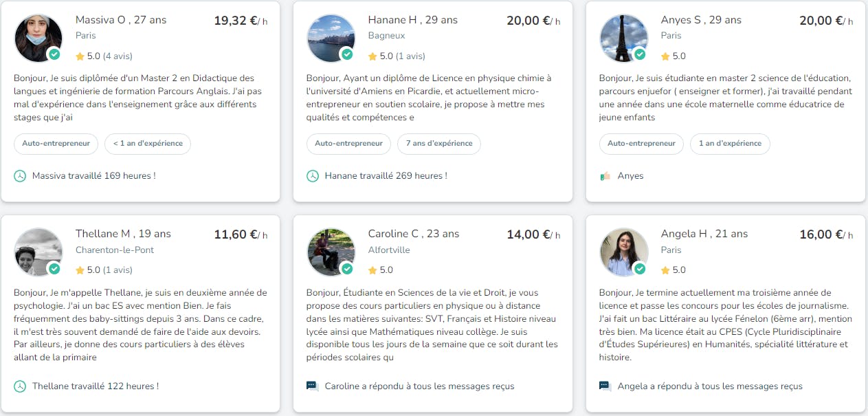Click the message icon on Angela's card
This screenshot has width=868, height=416.
tap(605, 386)
